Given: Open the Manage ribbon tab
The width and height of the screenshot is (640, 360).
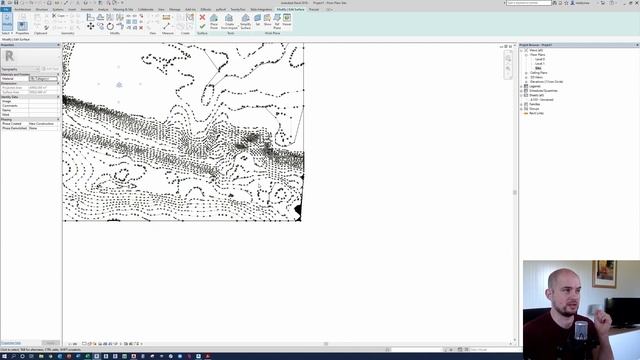Looking at the screenshot, I should click(x=175, y=9).
